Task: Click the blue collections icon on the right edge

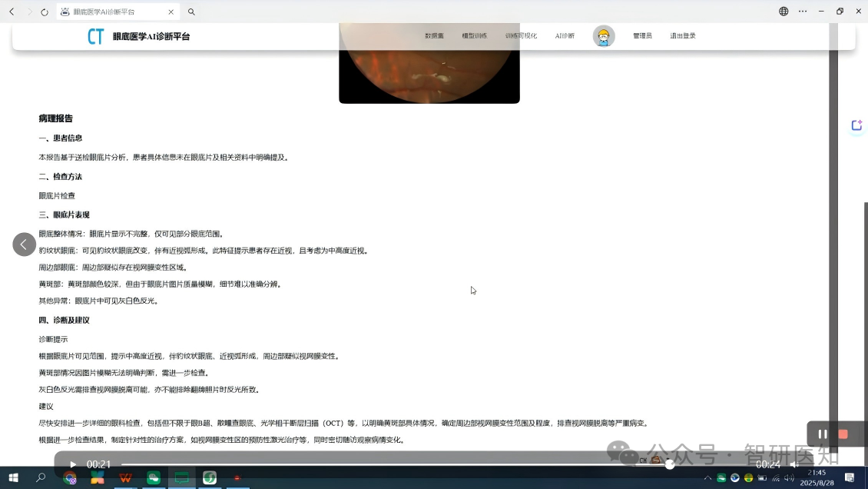Action: (x=856, y=125)
